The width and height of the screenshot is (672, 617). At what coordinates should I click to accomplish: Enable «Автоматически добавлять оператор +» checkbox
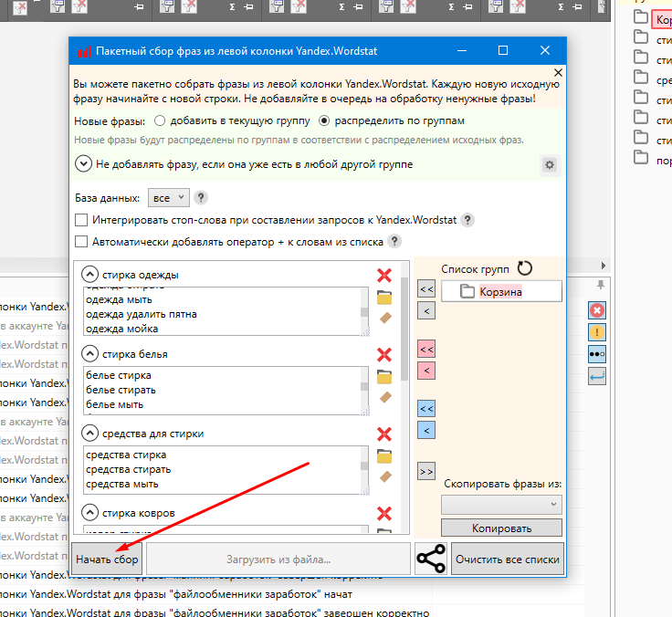point(81,242)
